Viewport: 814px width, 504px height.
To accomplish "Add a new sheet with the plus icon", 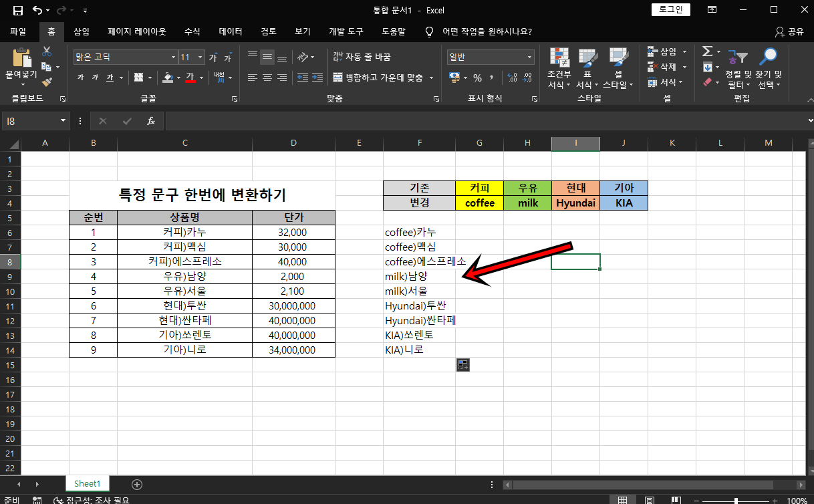I will pyautogui.click(x=137, y=484).
